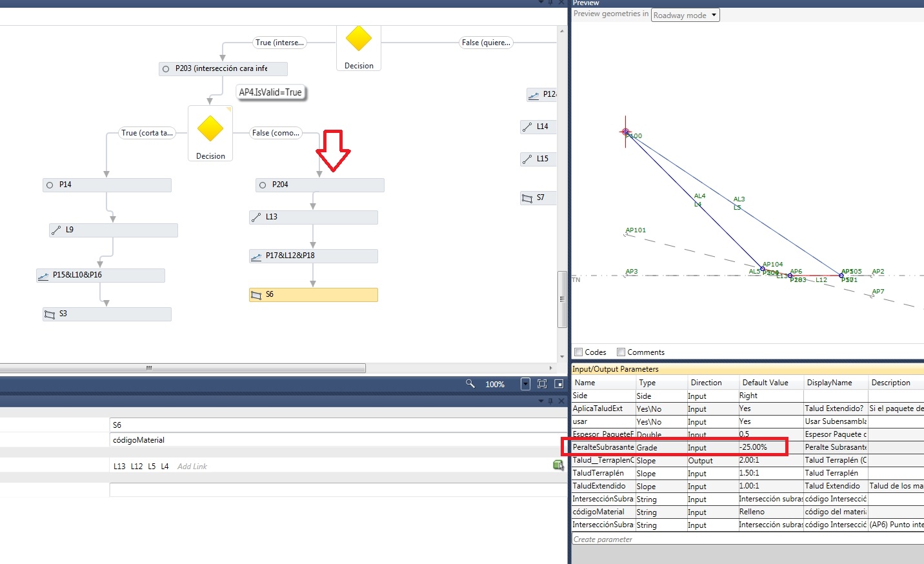Select the L15 link element in the toolbox
924x564 pixels.
click(x=537, y=159)
